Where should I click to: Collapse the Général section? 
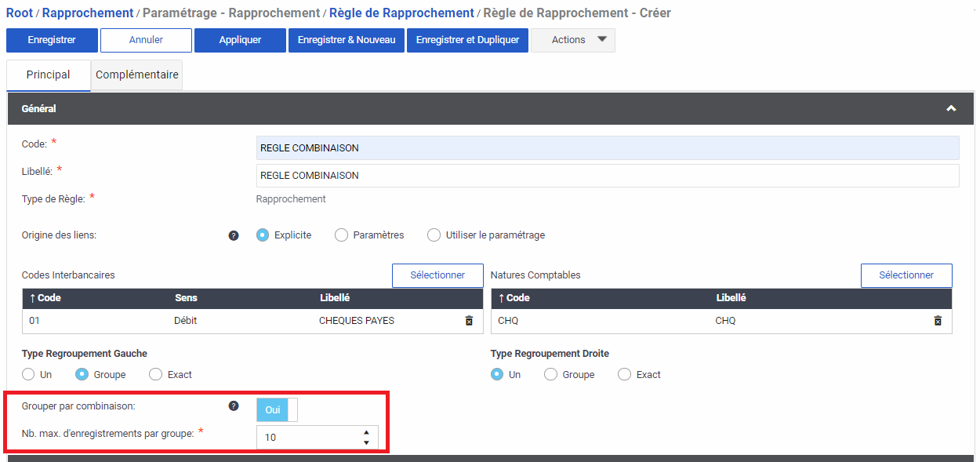click(x=951, y=109)
